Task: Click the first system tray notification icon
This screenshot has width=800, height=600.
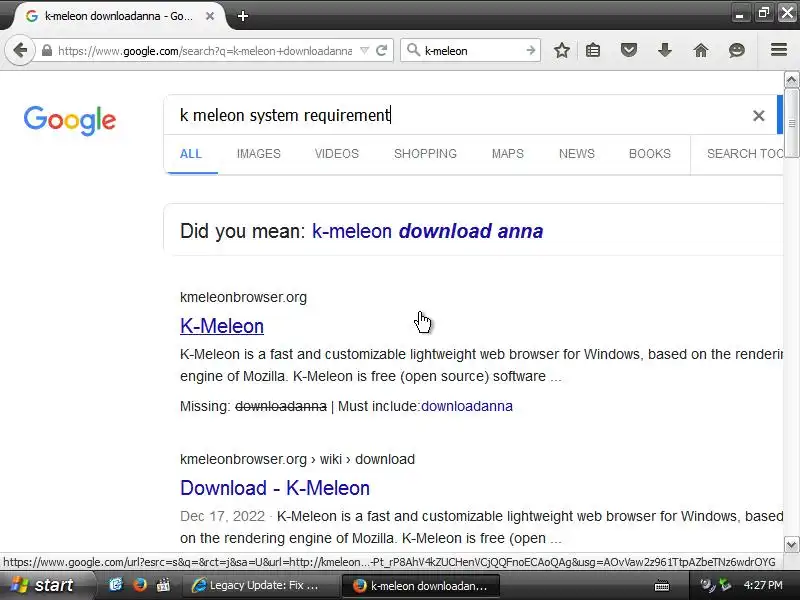Action: pos(707,585)
